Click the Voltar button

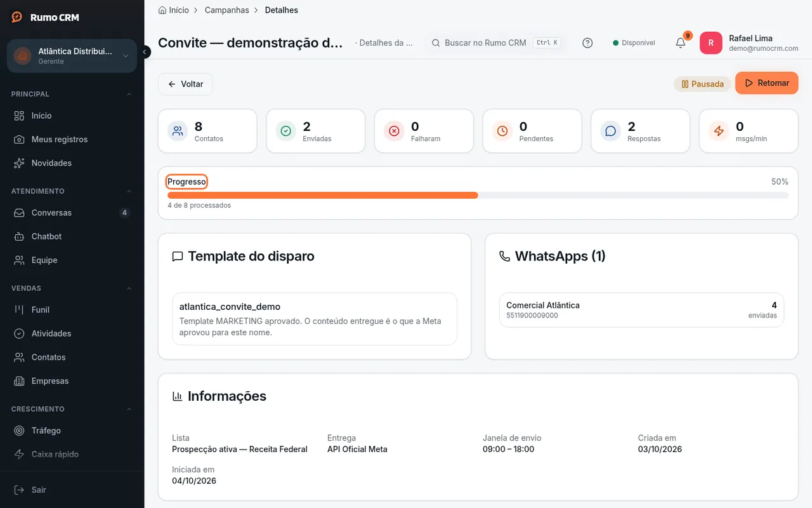pyautogui.click(x=185, y=84)
